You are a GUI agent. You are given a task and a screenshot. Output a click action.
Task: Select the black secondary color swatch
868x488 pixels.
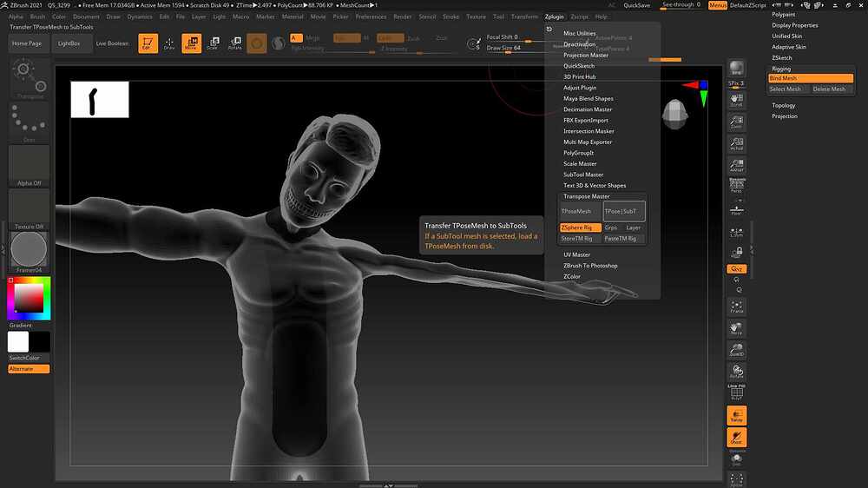point(39,342)
